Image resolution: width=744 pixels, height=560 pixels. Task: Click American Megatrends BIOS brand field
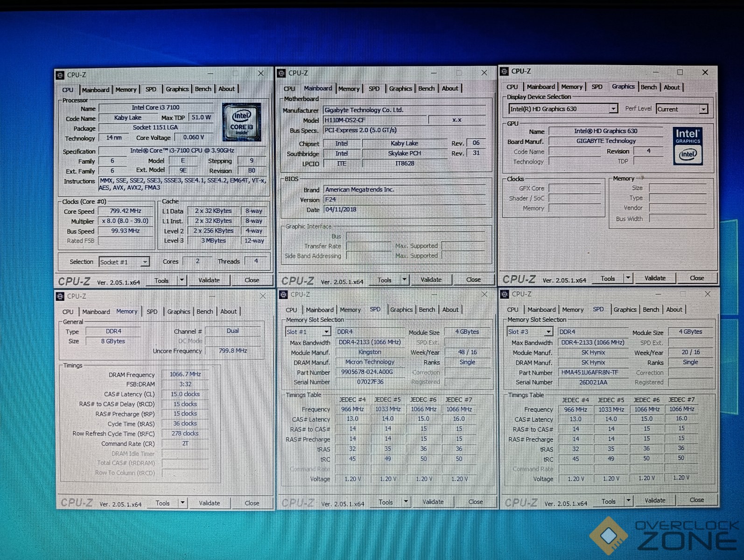[405, 190]
